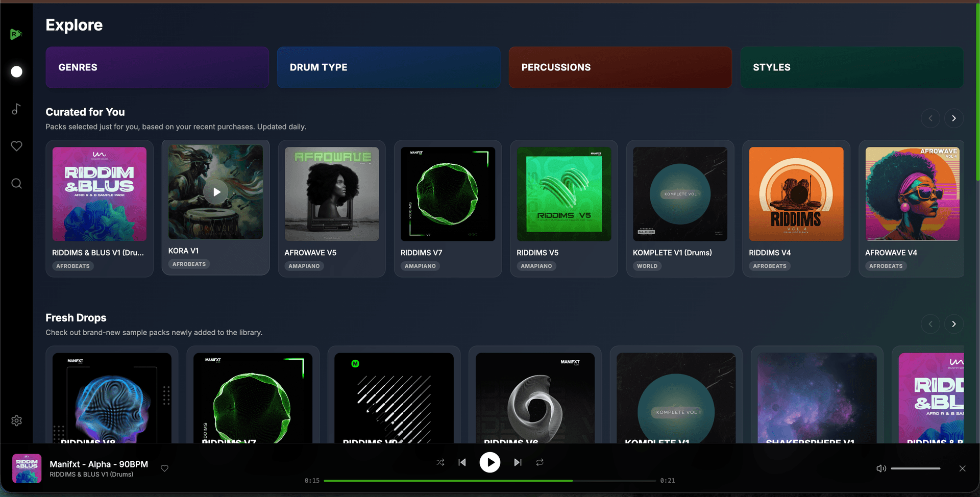Open the STYLES category
Screen dimensions: 980x497
point(852,67)
